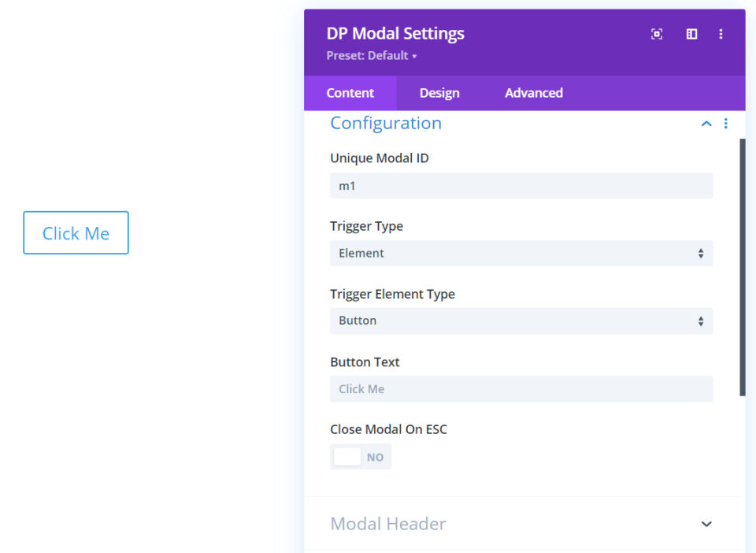Open the Trigger Element Type dropdown
756x553 pixels.
pyautogui.click(x=521, y=321)
